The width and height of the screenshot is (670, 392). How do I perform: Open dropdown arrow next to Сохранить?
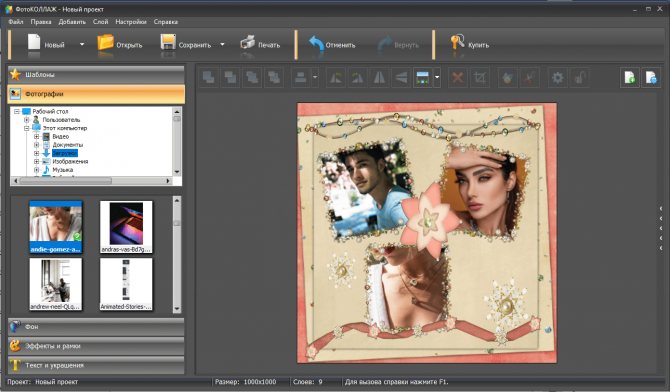click(x=222, y=44)
